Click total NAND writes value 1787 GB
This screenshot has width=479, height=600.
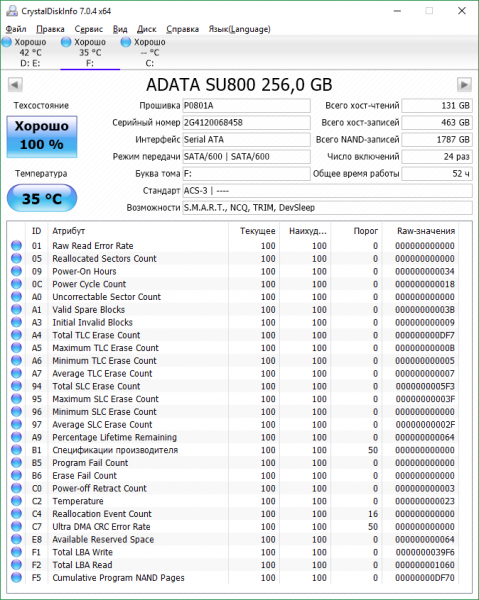pyautogui.click(x=437, y=140)
